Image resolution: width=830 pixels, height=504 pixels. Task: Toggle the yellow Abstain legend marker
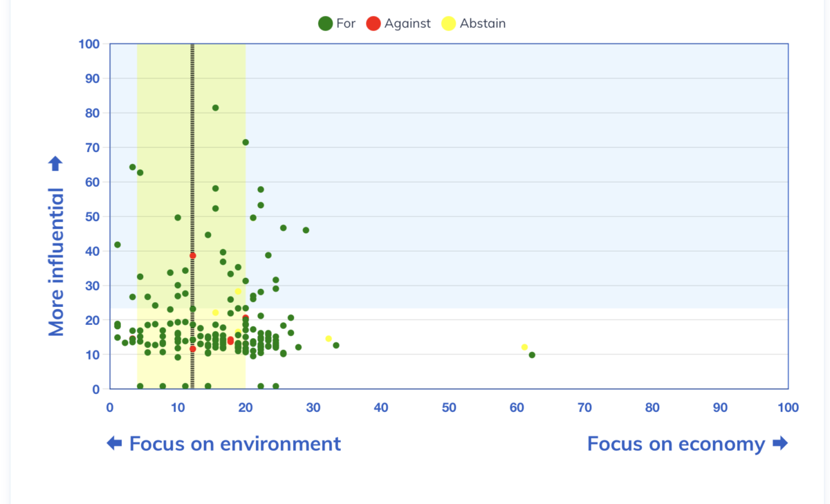point(448,24)
